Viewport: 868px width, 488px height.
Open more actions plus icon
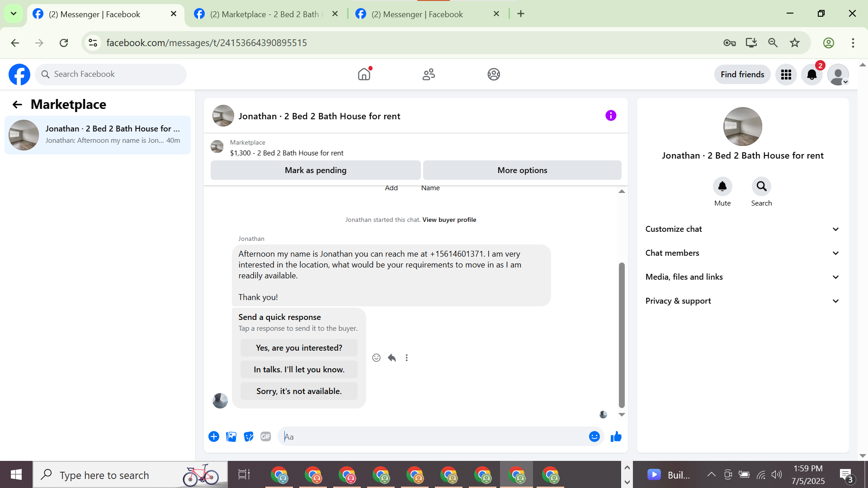[214, 436]
